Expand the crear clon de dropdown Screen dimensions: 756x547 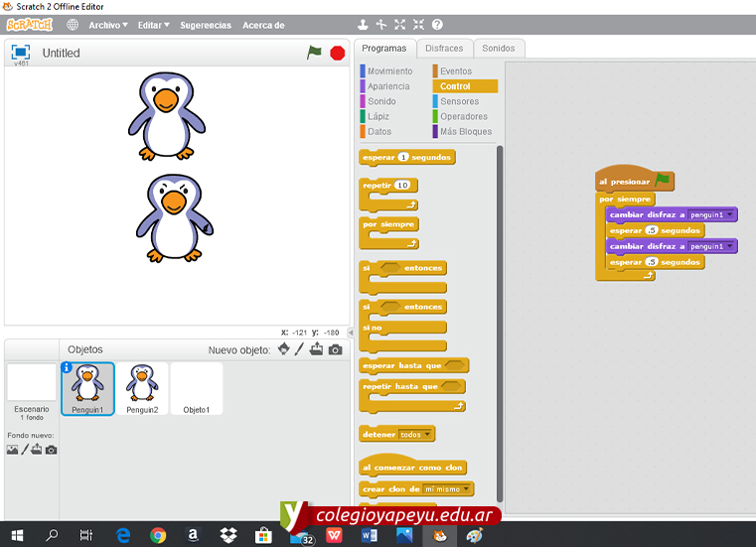[467, 489]
